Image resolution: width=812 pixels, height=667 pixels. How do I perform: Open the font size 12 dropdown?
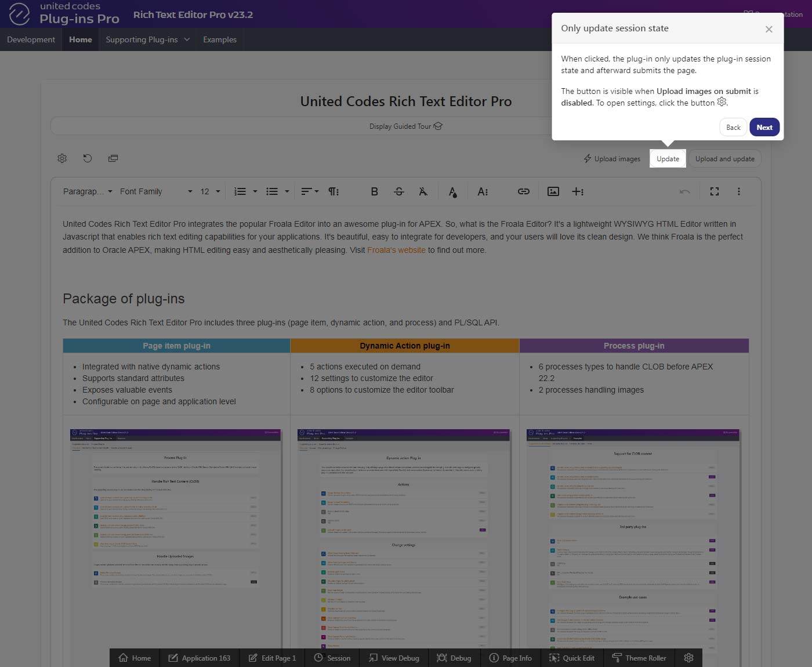(210, 191)
